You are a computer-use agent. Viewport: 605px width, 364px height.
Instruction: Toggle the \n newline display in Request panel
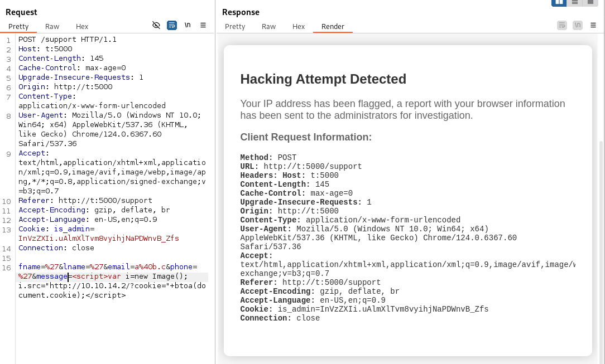(x=188, y=26)
